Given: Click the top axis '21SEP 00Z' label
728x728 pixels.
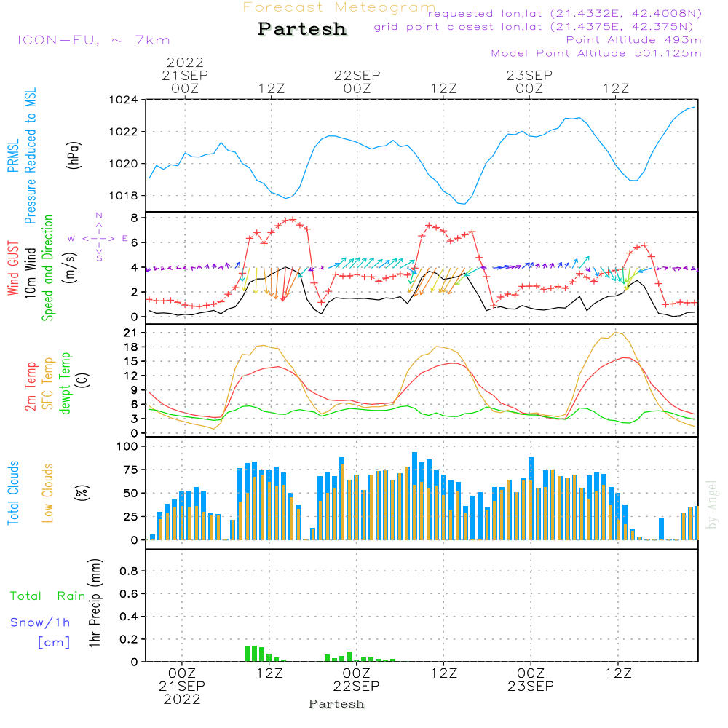Looking at the screenshot, I should point(185,82).
